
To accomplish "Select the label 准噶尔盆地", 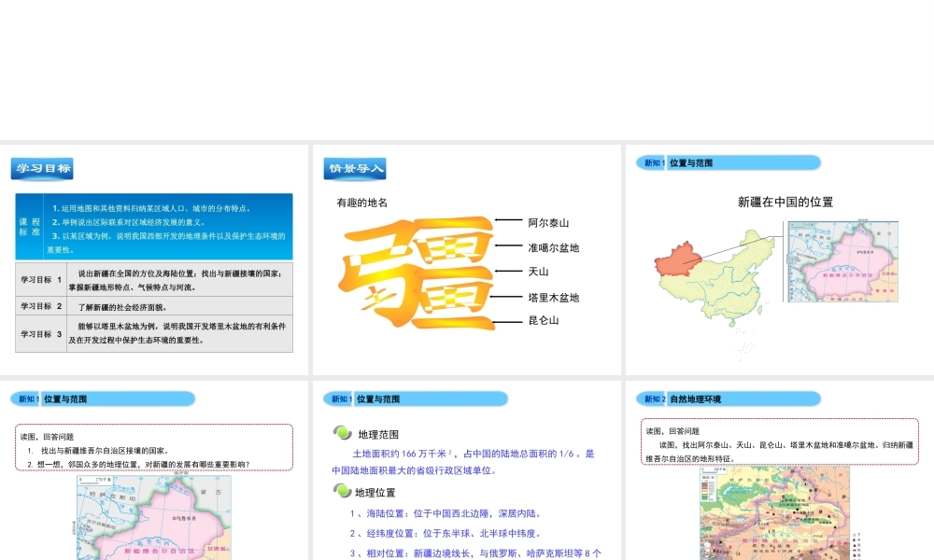I will pos(553,247).
